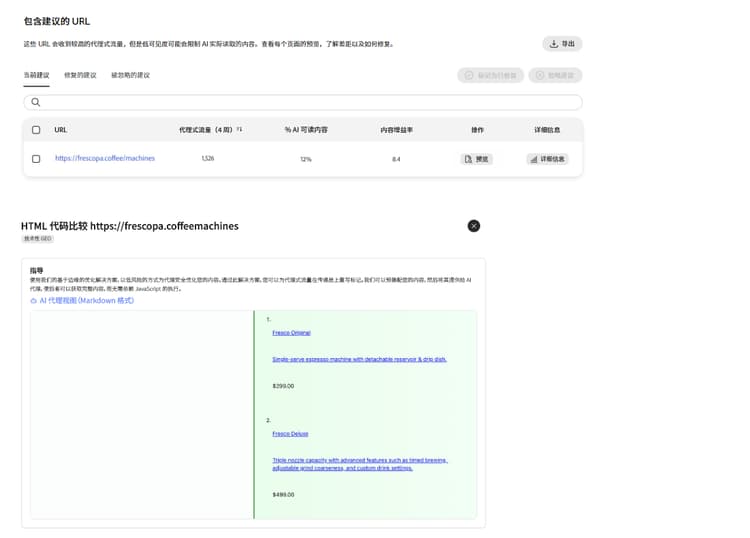Open the Single-serve espresso machine description link
This screenshot has height=538, width=750.
point(359,359)
